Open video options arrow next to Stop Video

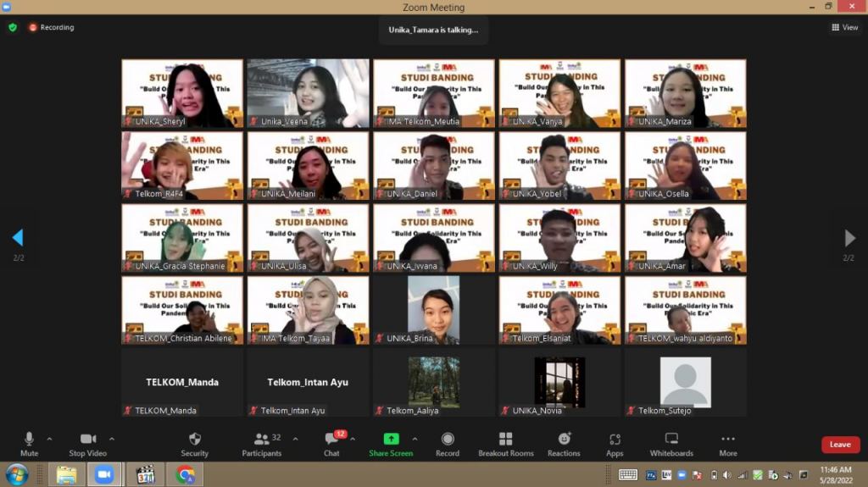[112, 439]
